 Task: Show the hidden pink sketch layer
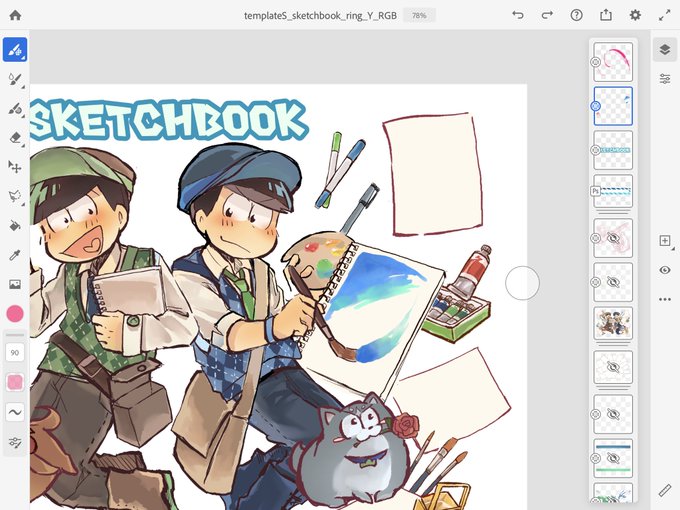(x=612, y=238)
